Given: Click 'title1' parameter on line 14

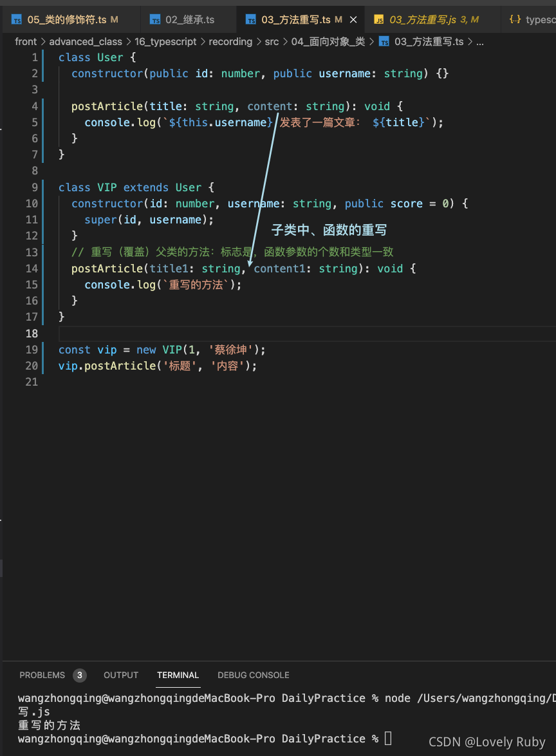Looking at the screenshot, I should click(x=169, y=269).
